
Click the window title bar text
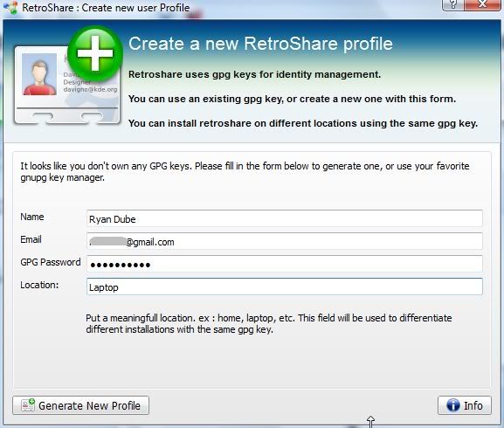[x=106, y=7]
